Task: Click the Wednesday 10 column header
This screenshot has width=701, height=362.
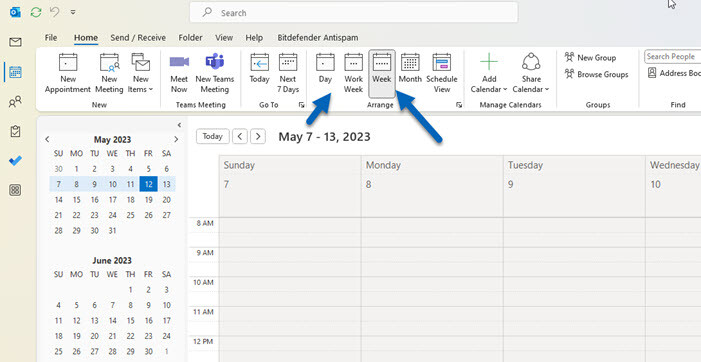Action: point(673,186)
